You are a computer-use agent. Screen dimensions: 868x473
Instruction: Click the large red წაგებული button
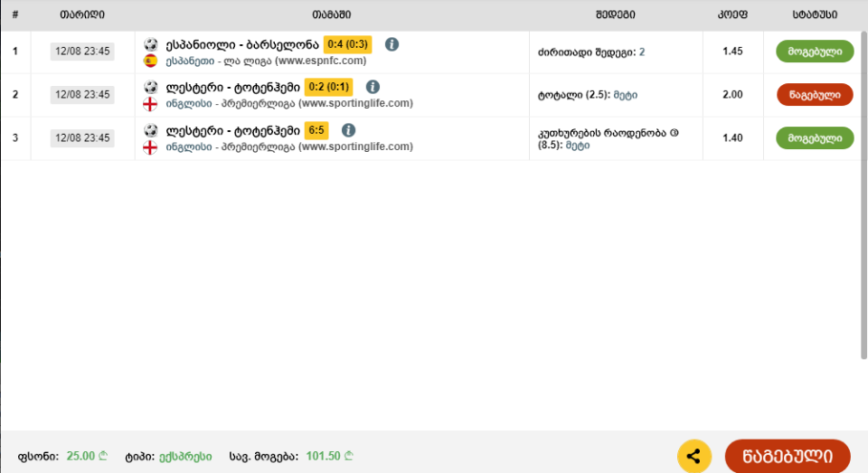788,457
